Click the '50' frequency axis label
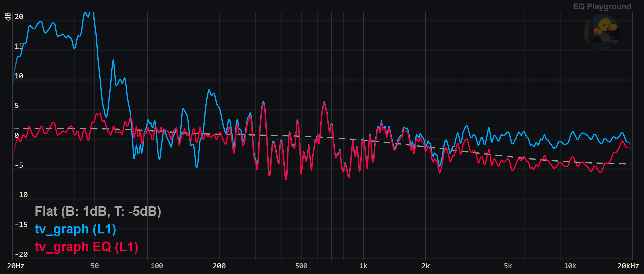 click(x=95, y=266)
